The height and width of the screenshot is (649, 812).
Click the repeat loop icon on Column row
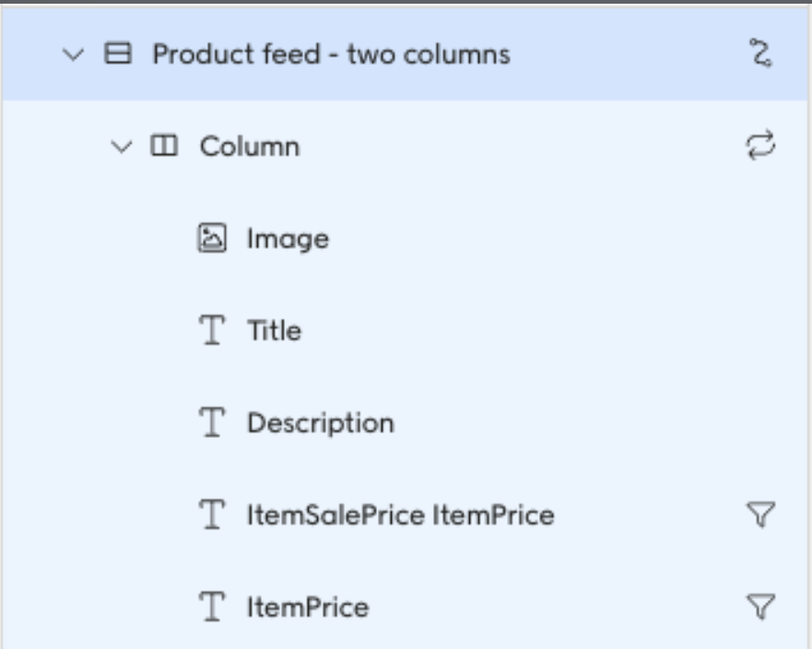(761, 146)
